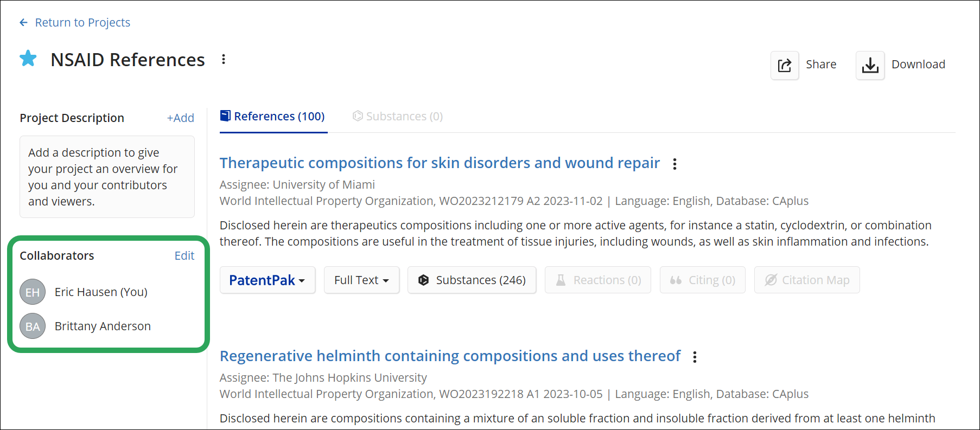Click the Reactions (0) button
Image resolution: width=980 pixels, height=430 pixels.
[598, 280]
